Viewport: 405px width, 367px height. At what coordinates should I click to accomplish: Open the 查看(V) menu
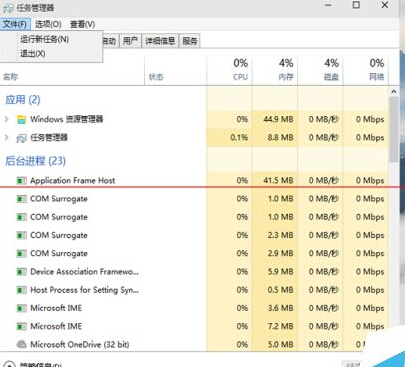point(82,24)
